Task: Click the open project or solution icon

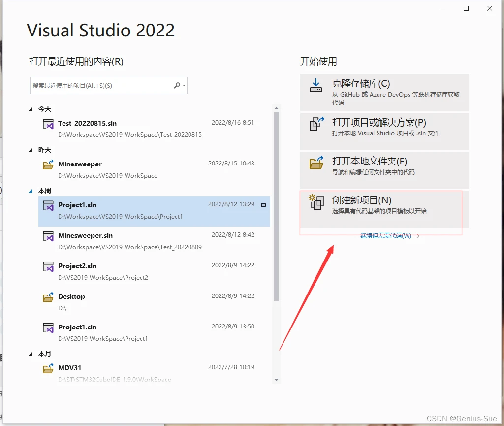Action: point(316,124)
